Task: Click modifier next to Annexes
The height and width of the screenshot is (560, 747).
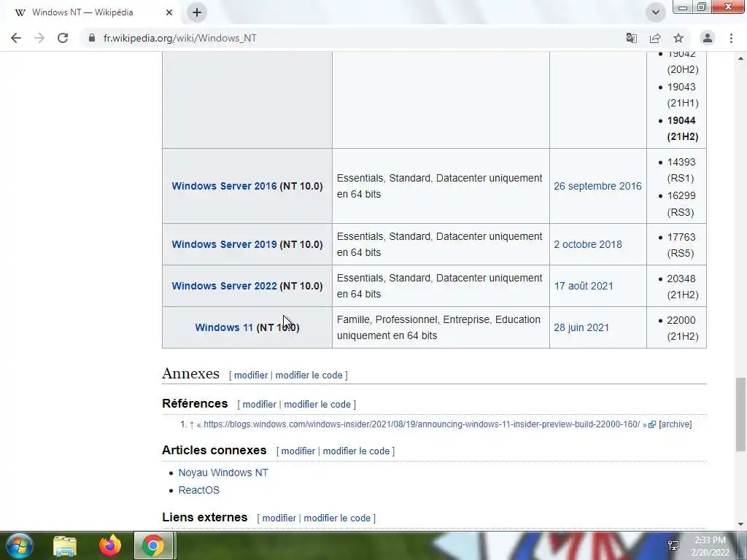Action: click(x=251, y=376)
